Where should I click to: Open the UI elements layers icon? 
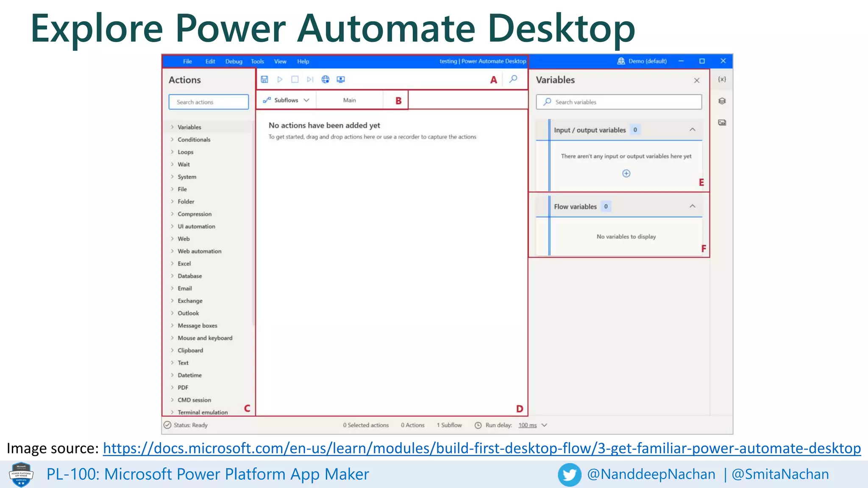722,101
